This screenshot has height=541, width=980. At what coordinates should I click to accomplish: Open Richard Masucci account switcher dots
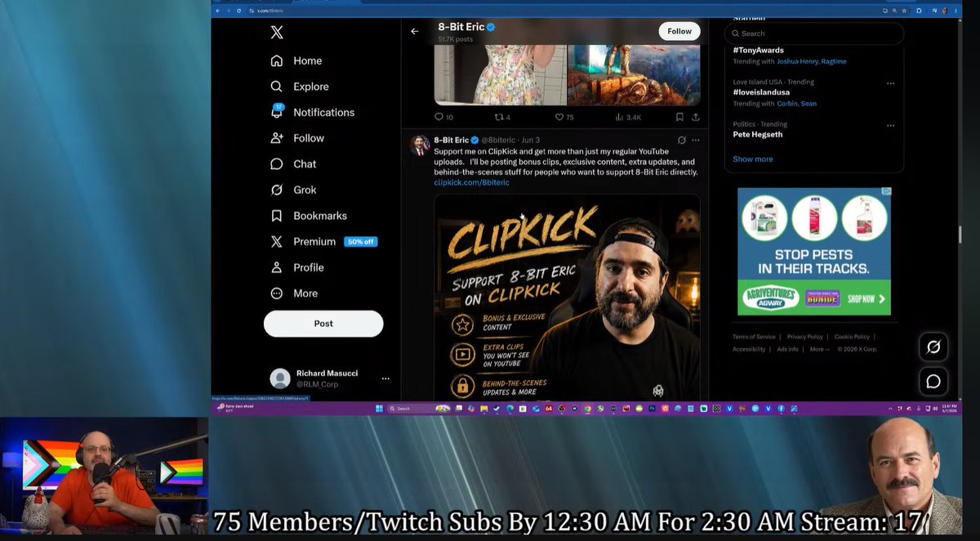coord(385,378)
